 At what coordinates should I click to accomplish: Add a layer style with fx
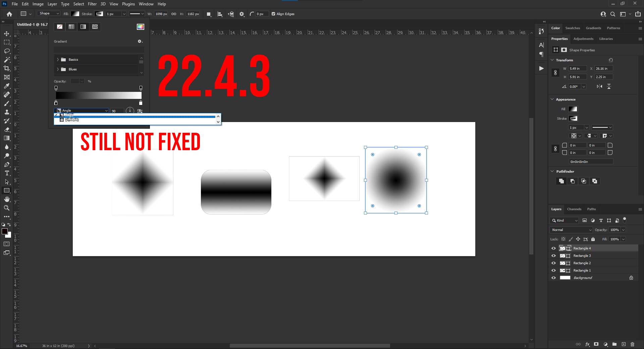(x=587, y=344)
